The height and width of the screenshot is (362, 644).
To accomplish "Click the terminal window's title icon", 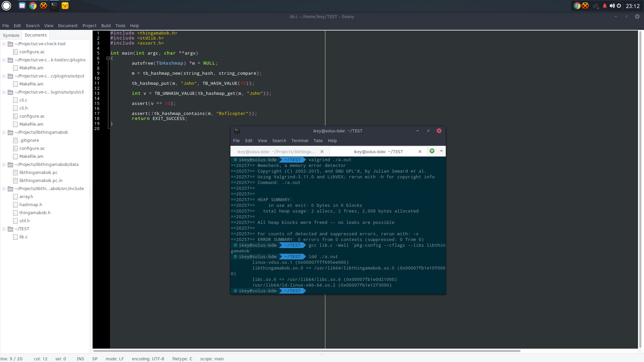I will (237, 131).
